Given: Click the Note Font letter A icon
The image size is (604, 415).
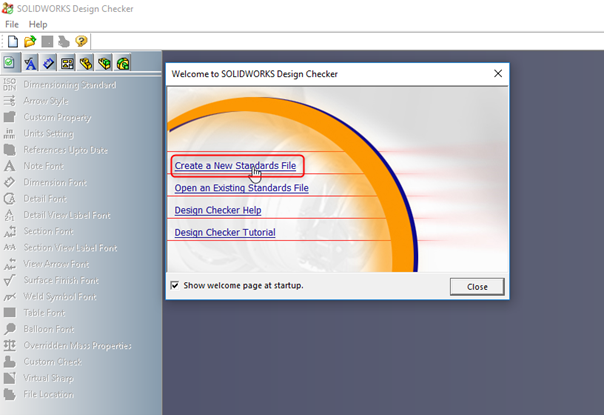Looking at the screenshot, I should [10, 166].
